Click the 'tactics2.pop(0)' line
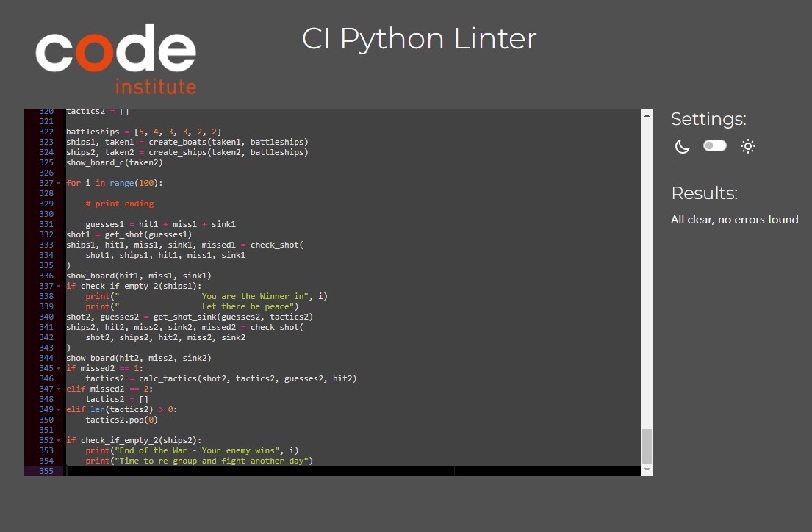The image size is (812, 532). [122, 420]
